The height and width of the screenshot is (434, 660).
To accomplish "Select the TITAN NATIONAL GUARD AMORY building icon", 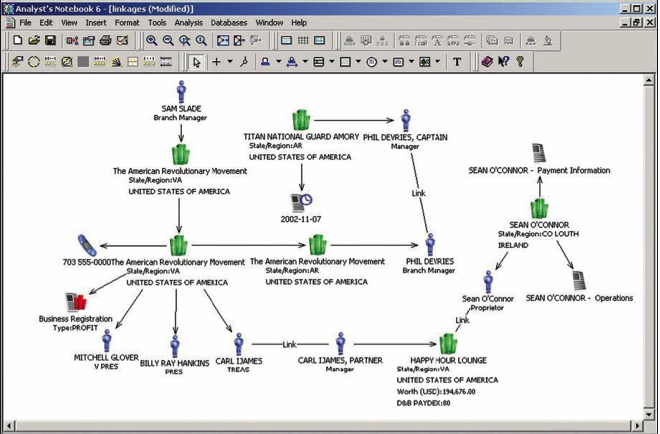I will [301, 120].
